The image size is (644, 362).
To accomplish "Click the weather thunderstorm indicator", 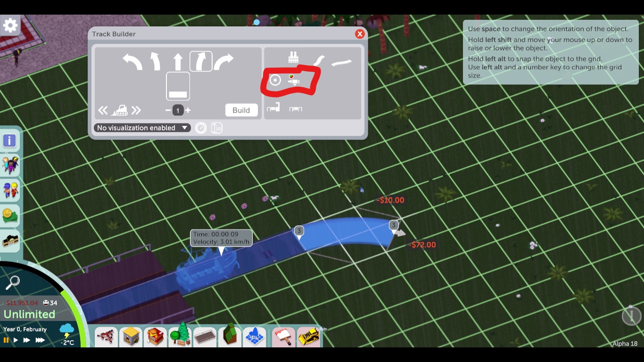I will click(67, 331).
